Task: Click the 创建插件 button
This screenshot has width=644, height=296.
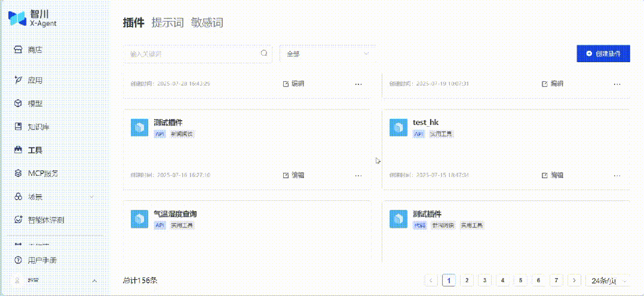Action: pos(603,53)
